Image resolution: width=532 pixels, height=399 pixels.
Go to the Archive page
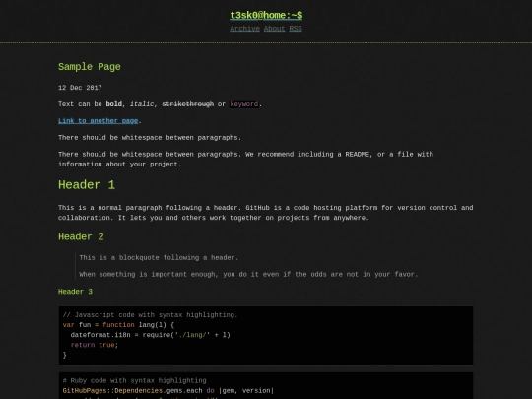click(244, 29)
